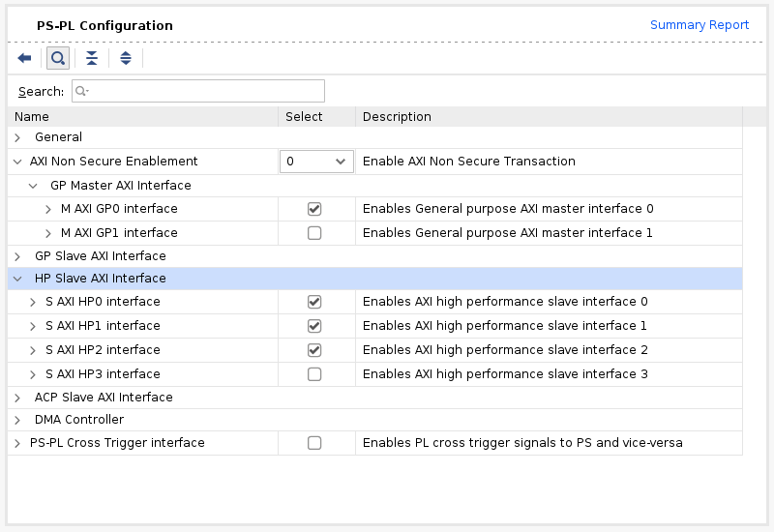
Task: Select GP Master AXI Interface label
Action: click(x=120, y=185)
